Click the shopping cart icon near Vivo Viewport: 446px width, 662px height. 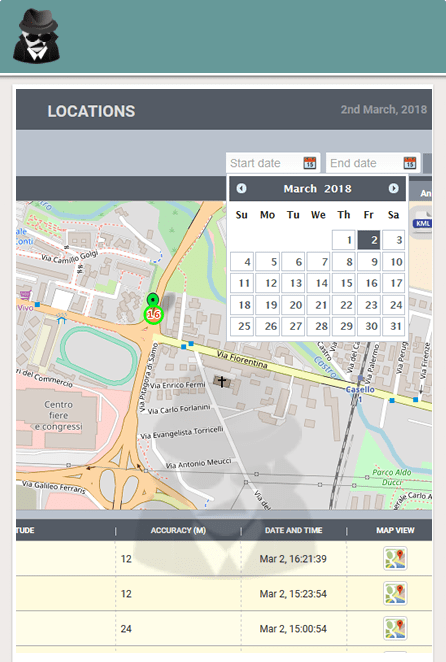[25, 296]
